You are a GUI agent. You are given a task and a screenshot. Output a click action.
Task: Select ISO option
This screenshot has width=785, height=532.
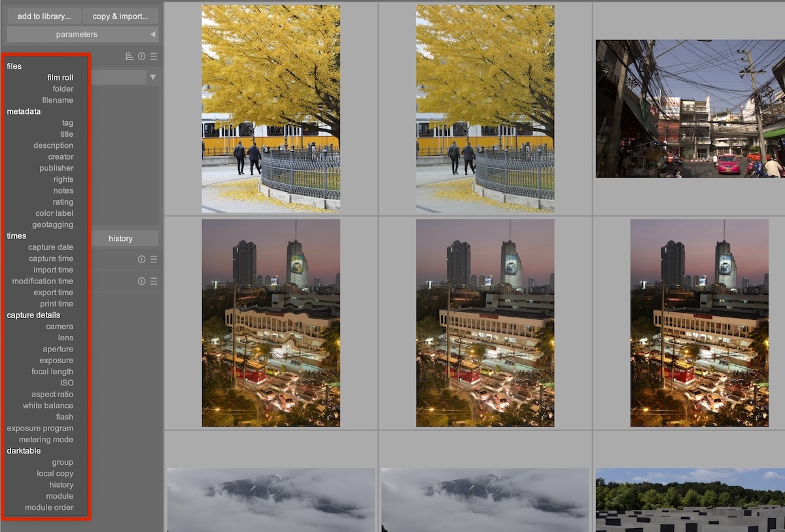(x=67, y=383)
